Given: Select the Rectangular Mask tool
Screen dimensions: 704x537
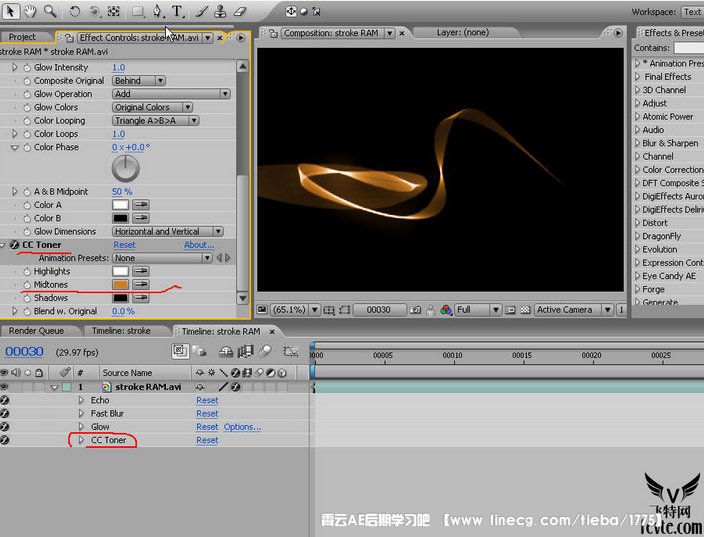Looking at the screenshot, I should pyautogui.click(x=138, y=11).
